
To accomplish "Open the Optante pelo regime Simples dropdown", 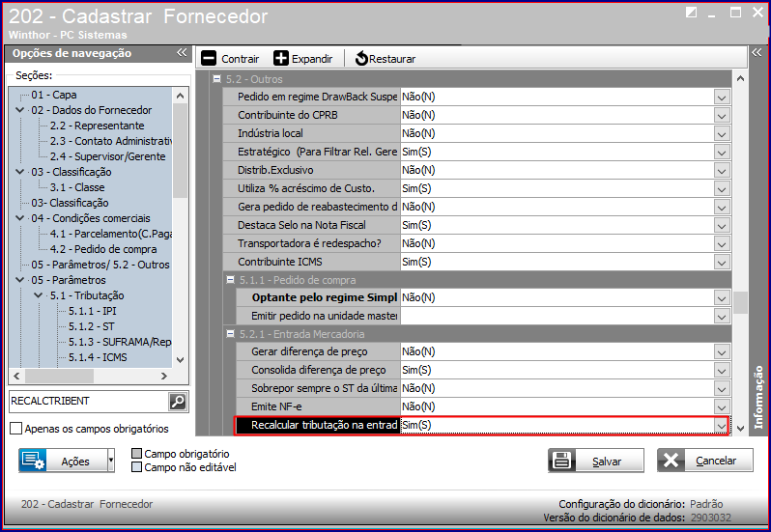I will pyautogui.click(x=722, y=297).
